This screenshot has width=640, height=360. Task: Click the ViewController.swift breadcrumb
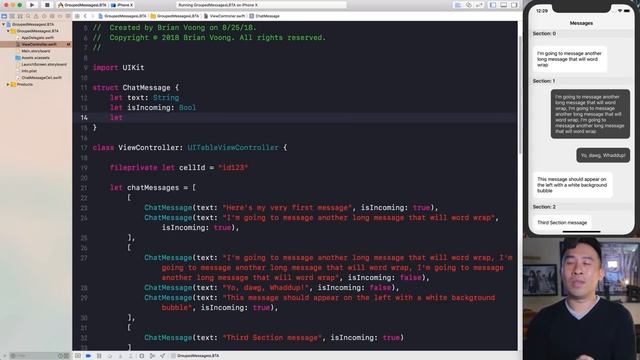tap(224, 16)
